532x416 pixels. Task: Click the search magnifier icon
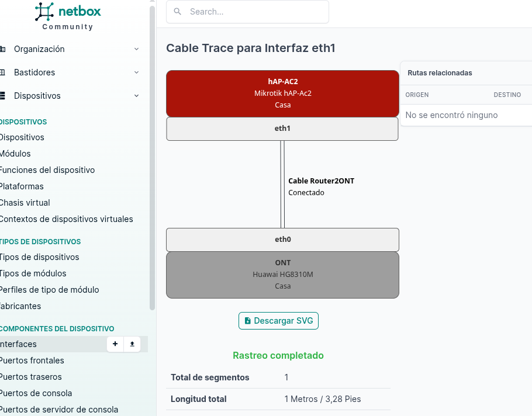coord(178,12)
